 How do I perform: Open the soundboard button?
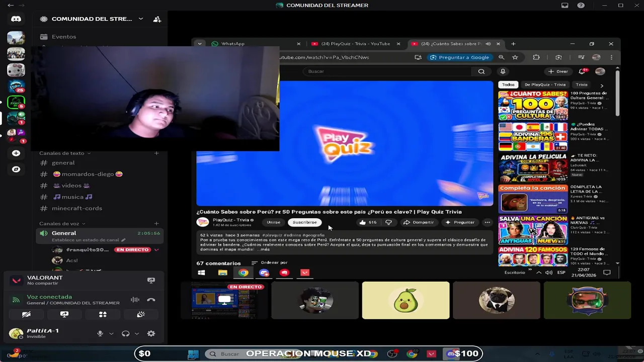pyautogui.click(x=141, y=314)
